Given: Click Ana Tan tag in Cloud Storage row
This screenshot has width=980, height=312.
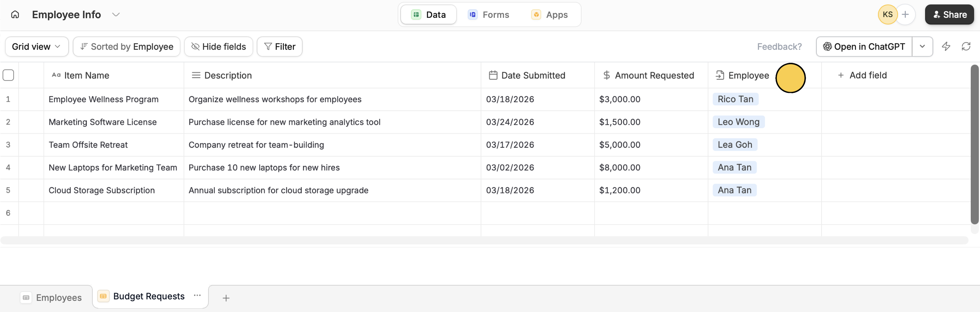Looking at the screenshot, I should point(734,190).
